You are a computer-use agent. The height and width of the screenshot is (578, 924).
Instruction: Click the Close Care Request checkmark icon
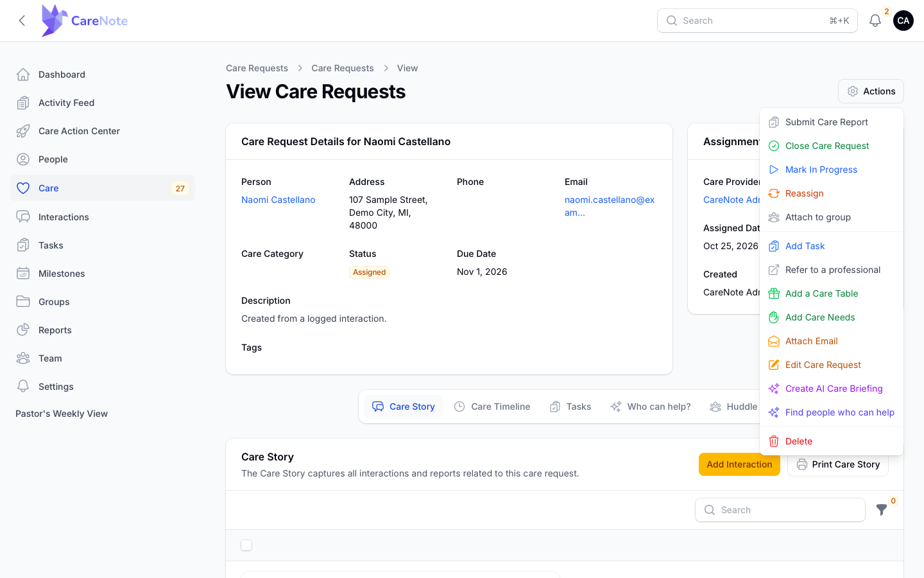tap(774, 146)
